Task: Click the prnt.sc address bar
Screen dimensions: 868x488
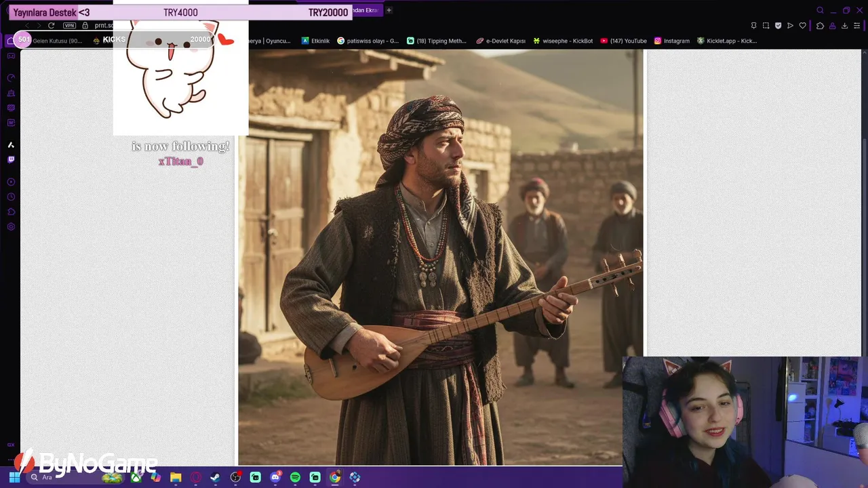Action: click(x=103, y=25)
